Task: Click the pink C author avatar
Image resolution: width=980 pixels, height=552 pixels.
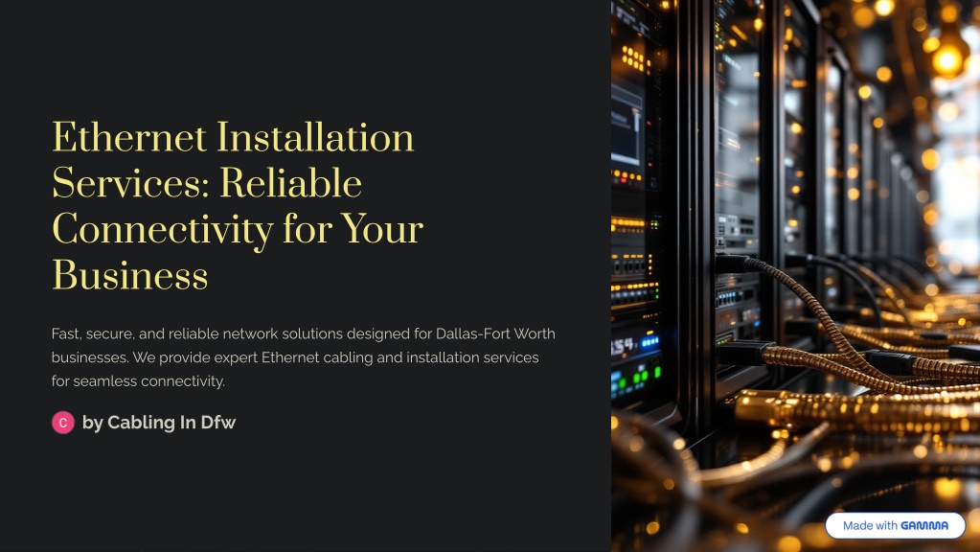Action: pos(63,423)
